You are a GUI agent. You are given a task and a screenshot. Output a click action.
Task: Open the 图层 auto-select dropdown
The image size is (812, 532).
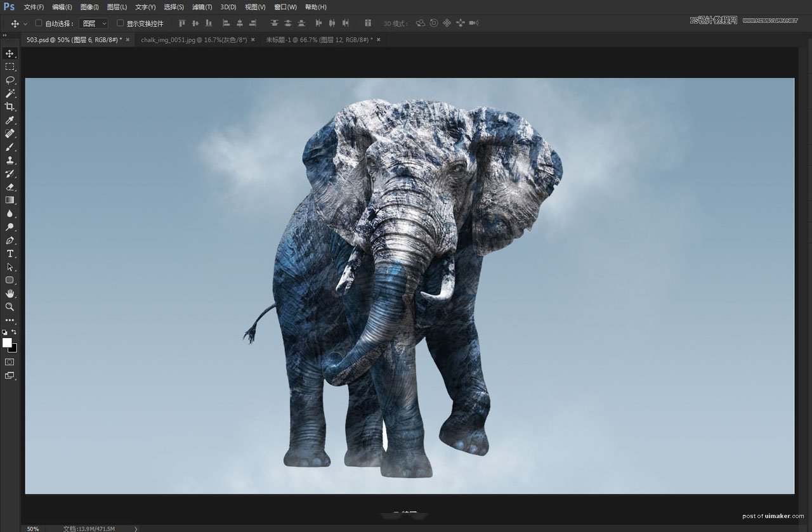click(95, 23)
